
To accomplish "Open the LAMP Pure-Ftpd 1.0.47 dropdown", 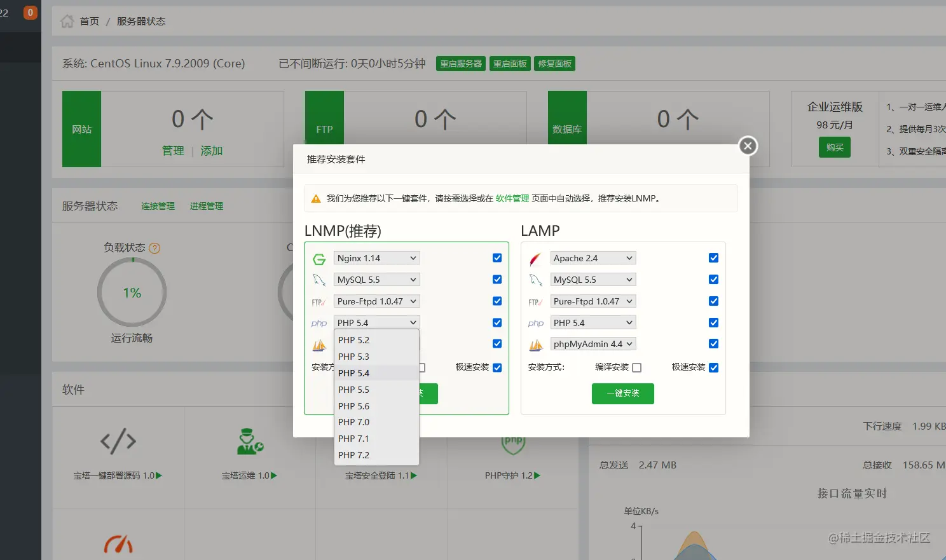I will click(593, 301).
